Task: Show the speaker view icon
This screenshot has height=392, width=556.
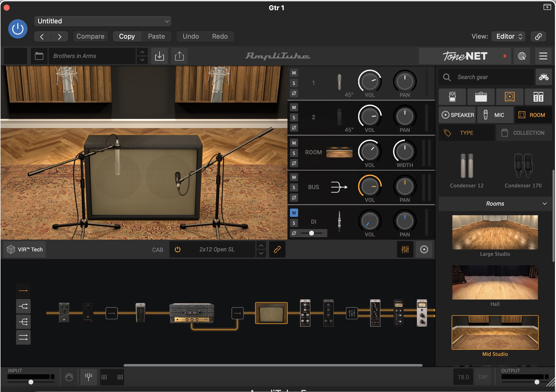Action: [424, 249]
